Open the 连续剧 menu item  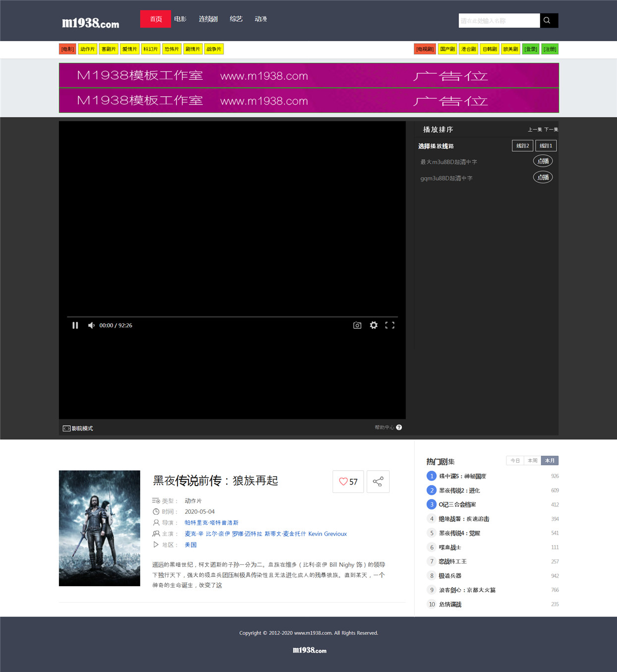point(208,19)
